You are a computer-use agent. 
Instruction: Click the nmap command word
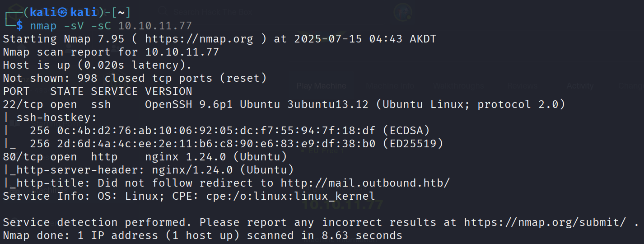tap(43, 26)
